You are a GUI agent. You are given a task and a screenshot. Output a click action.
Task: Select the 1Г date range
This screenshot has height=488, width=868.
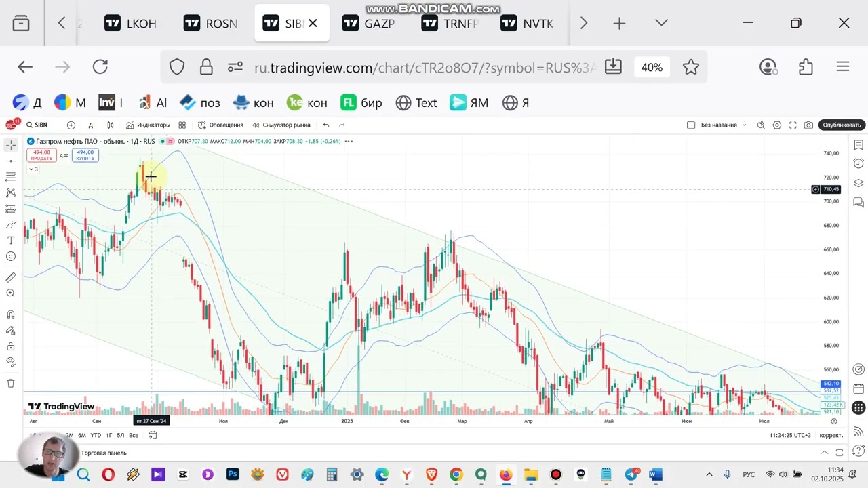point(109,435)
